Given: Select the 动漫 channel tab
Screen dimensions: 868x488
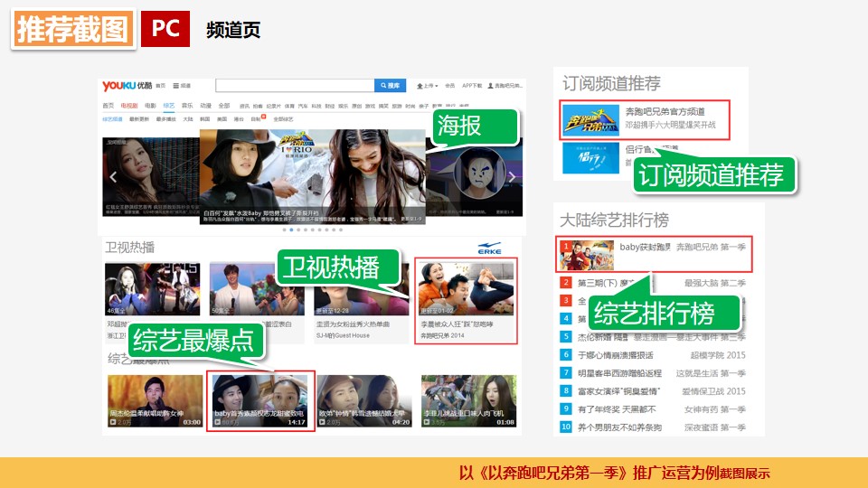Looking at the screenshot, I should pyautogui.click(x=206, y=105).
